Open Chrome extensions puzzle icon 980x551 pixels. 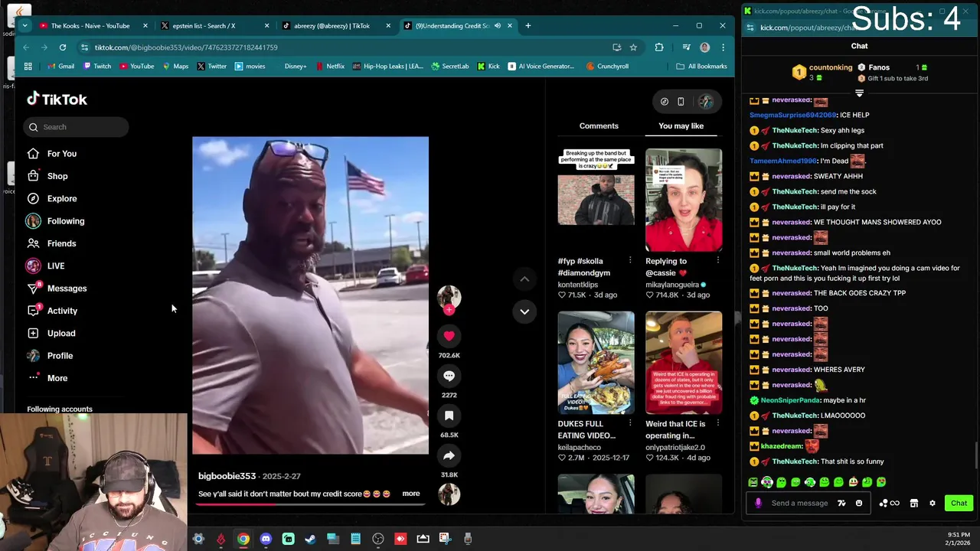[659, 47]
